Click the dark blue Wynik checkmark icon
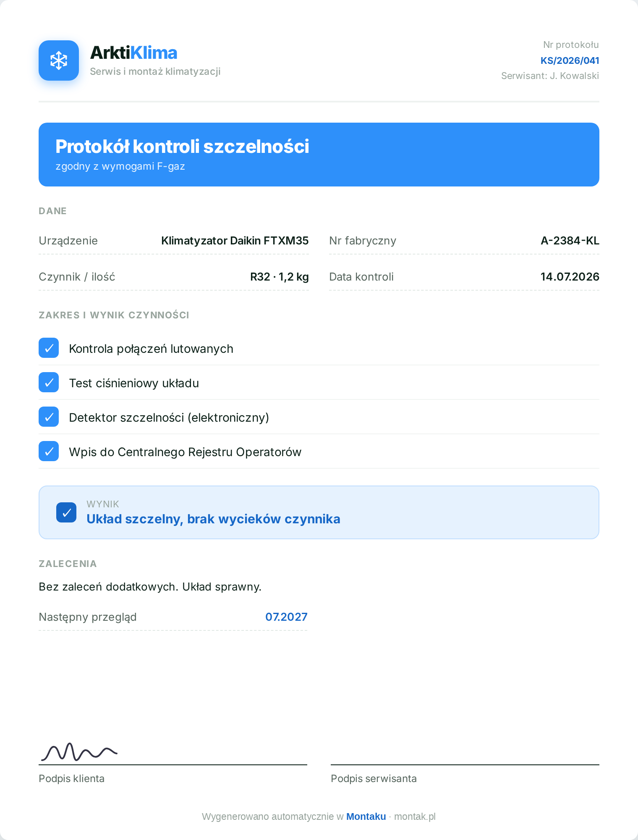Image resolution: width=638 pixels, height=840 pixels. pos(66,512)
